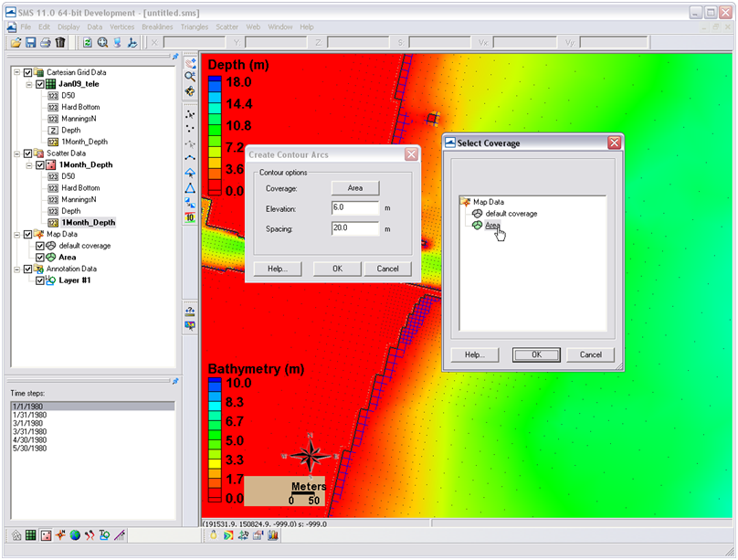Image resolution: width=738 pixels, height=560 pixels.
Task: Open the contour options icon
Action: point(227,535)
